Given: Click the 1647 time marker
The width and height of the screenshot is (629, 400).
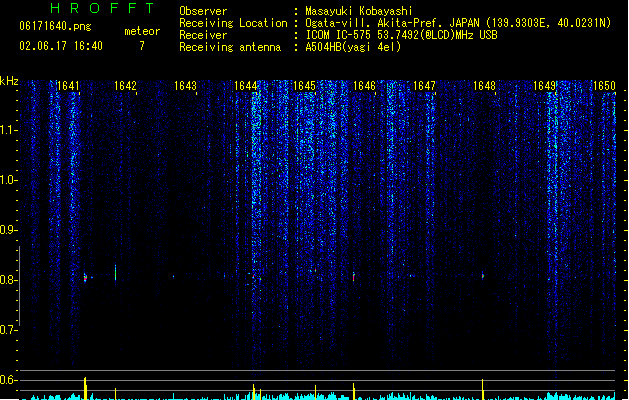Looking at the screenshot, I should (x=424, y=86).
